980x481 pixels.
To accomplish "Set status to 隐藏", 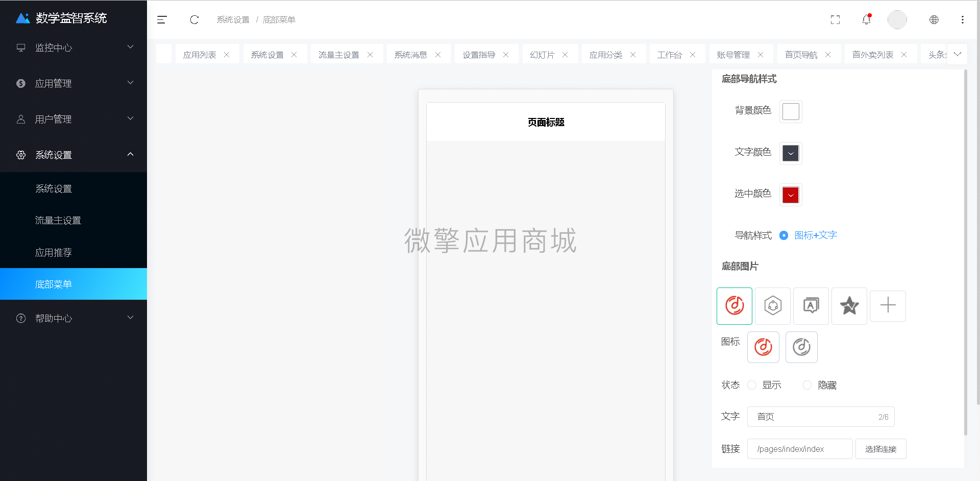I will coord(807,385).
